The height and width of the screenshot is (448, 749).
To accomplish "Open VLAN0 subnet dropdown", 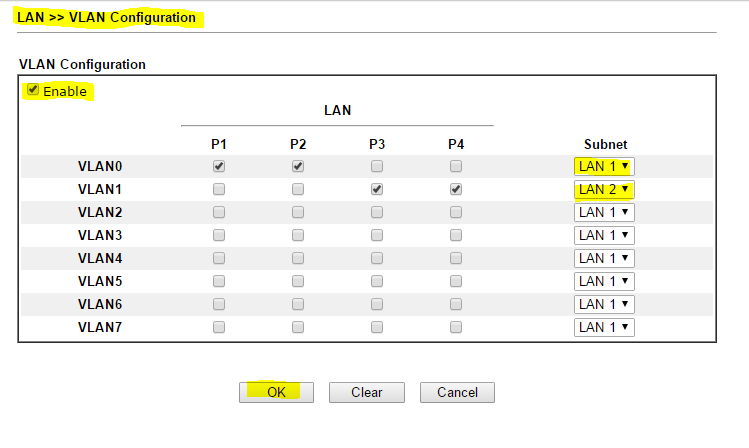I will coord(604,166).
